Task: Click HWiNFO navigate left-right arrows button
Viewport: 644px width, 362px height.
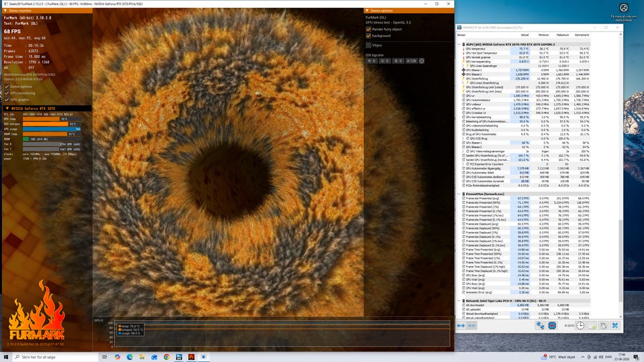Action: click(461, 326)
